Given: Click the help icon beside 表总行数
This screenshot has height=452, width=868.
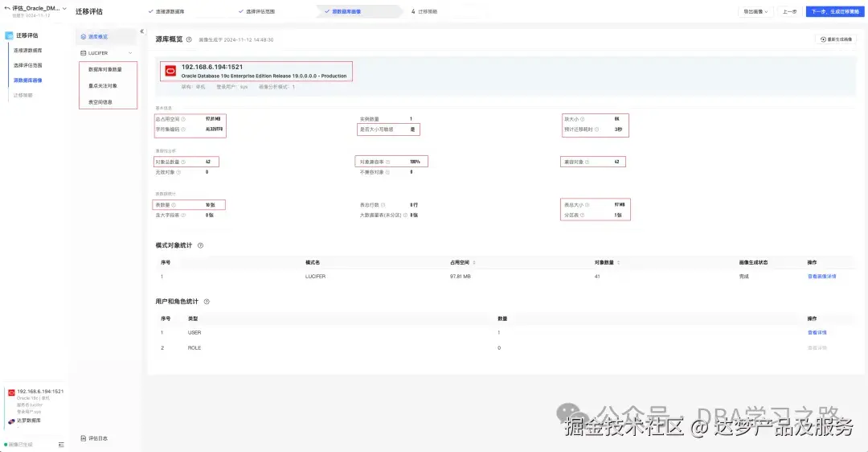Looking at the screenshot, I should (x=383, y=205).
